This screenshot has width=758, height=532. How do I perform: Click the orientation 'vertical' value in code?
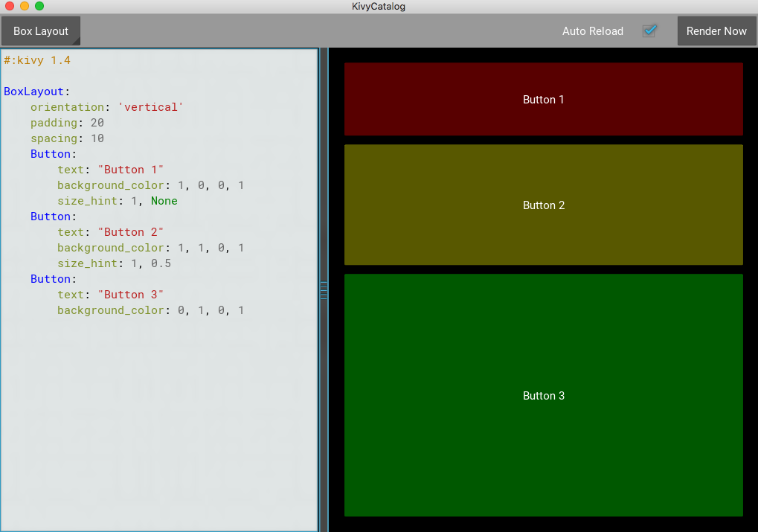[x=150, y=107]
